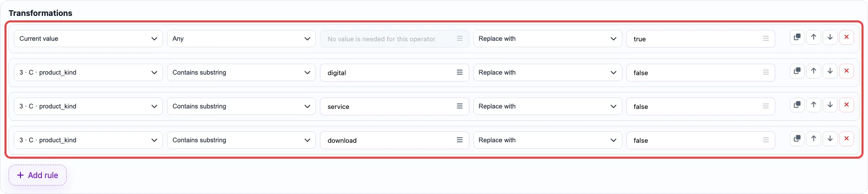The height and width of the screenshot is (194, 868).
Task: Duplicate the 'digital' substring rule
Action: (x=797, y=71)
